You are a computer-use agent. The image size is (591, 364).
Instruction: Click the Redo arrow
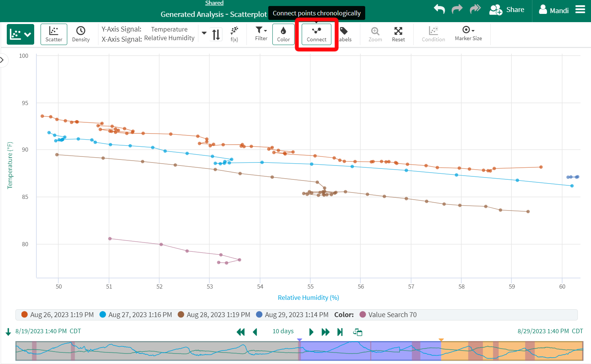point(457,9)
